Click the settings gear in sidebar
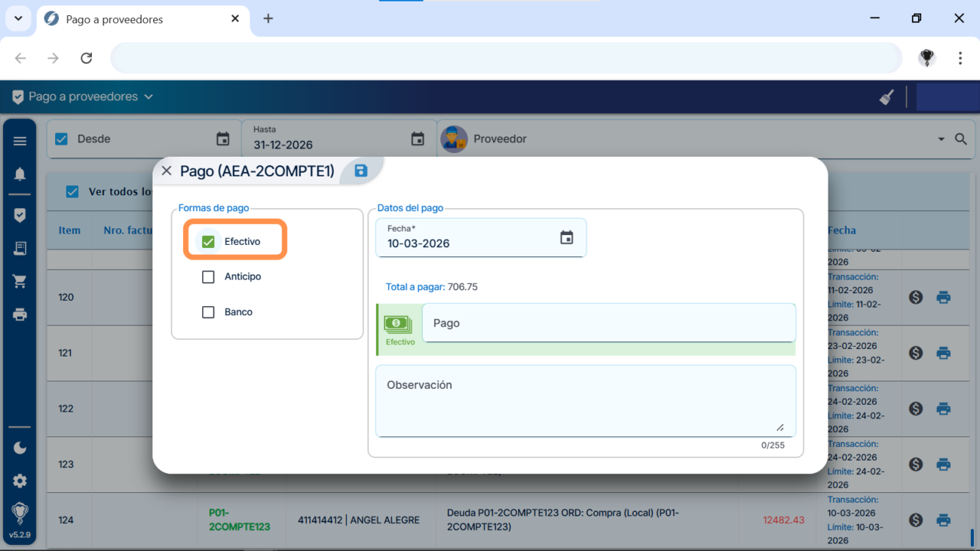 [x=20, y=481]
